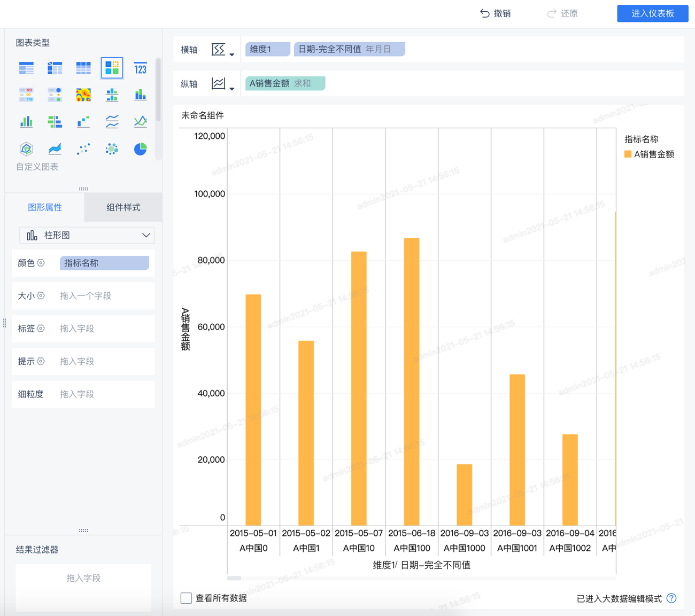The image size is (695, 616).
Task: Click the 结果过滤器 field drop zone
Action: tap(83, 587)
